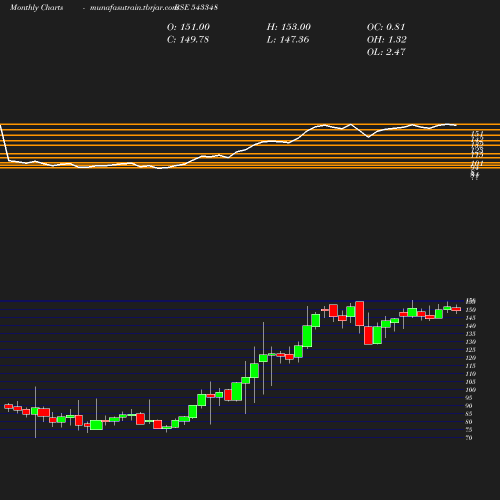500x500 pixels.
Task: Click the 90 price axis label
Action: coord(469,406)
